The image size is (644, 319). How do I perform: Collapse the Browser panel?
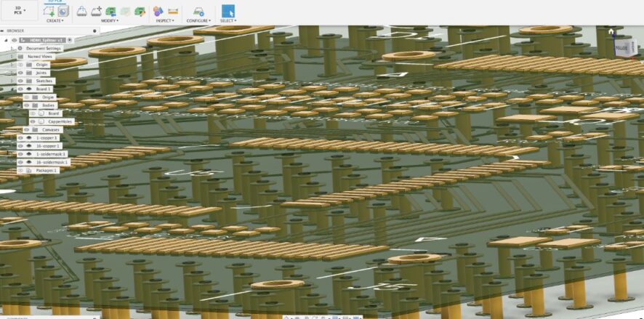click(x=2, y=31)
